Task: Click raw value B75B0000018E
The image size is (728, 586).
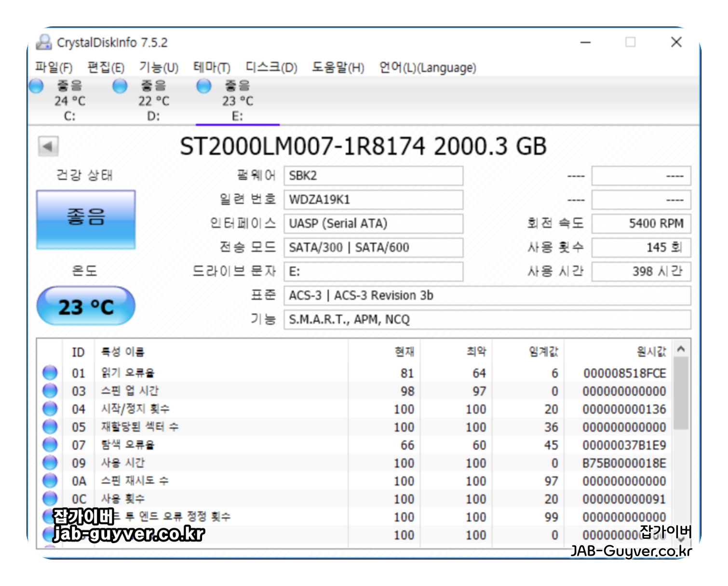Action: click(x=624, y=463)
